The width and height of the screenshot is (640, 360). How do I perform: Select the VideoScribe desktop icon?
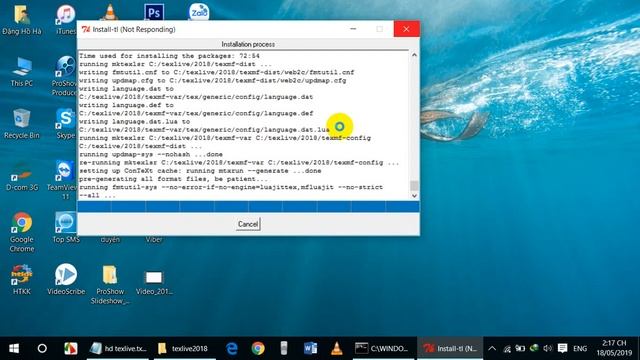(66, 280)
